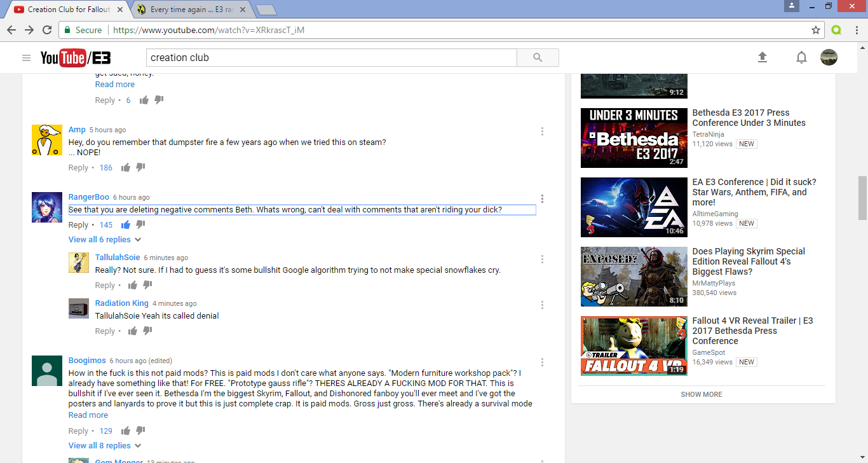Open a new browser tab
The image size is (868, 463).
point(266,10)
